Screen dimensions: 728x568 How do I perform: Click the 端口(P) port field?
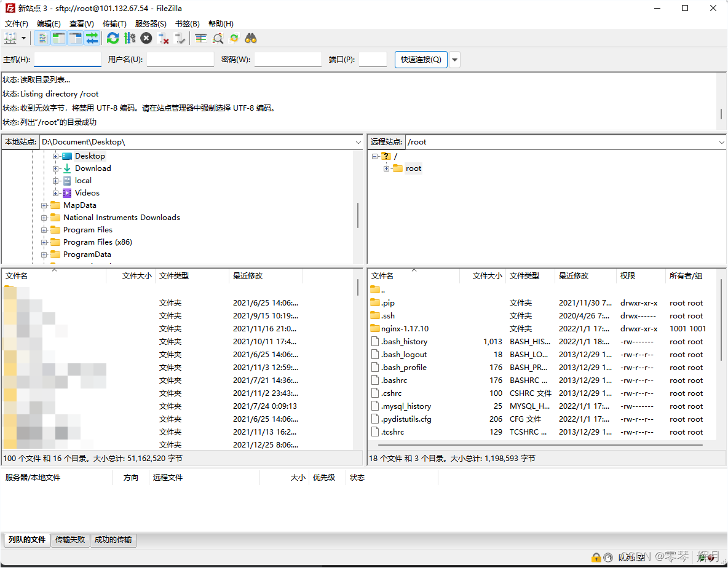[x=373, y=60]
